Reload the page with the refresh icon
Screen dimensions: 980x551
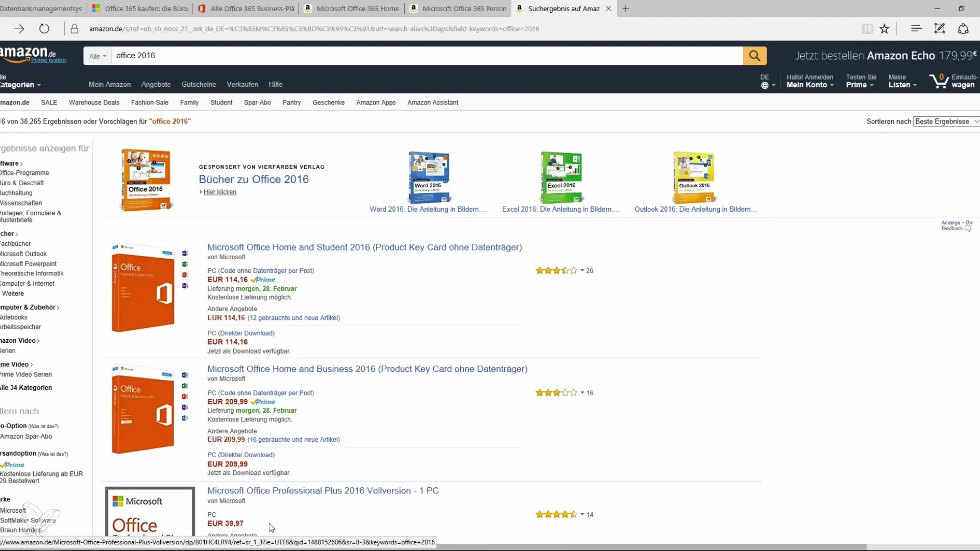(x=44, y=29)
